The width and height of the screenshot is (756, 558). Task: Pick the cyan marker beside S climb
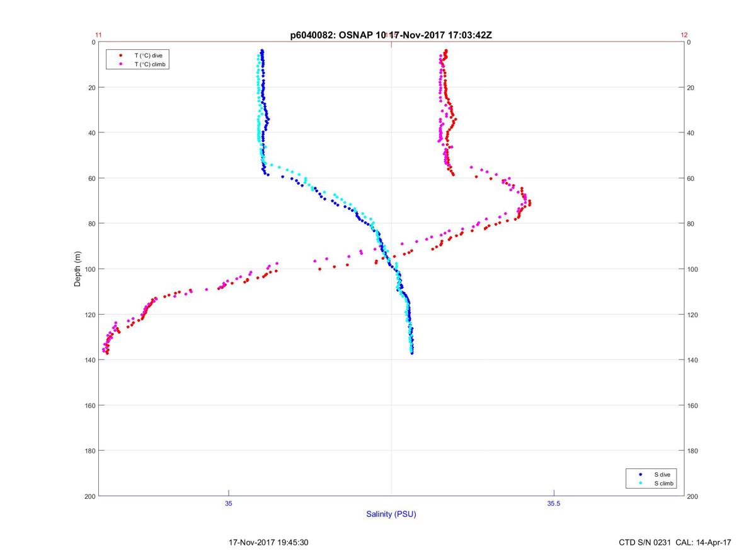[x=640, y=484]
